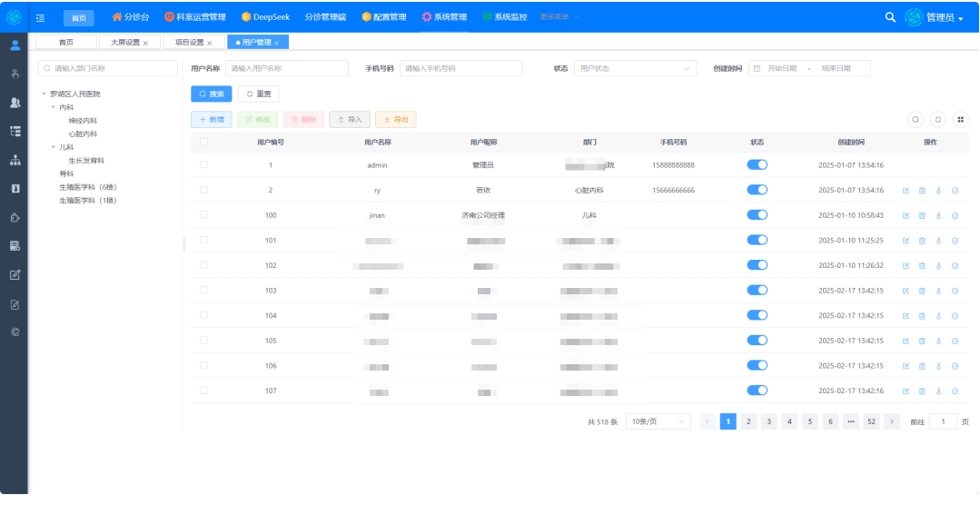Click the 新增 button to add a user
The image size is (980, 505).
(211, 119)
